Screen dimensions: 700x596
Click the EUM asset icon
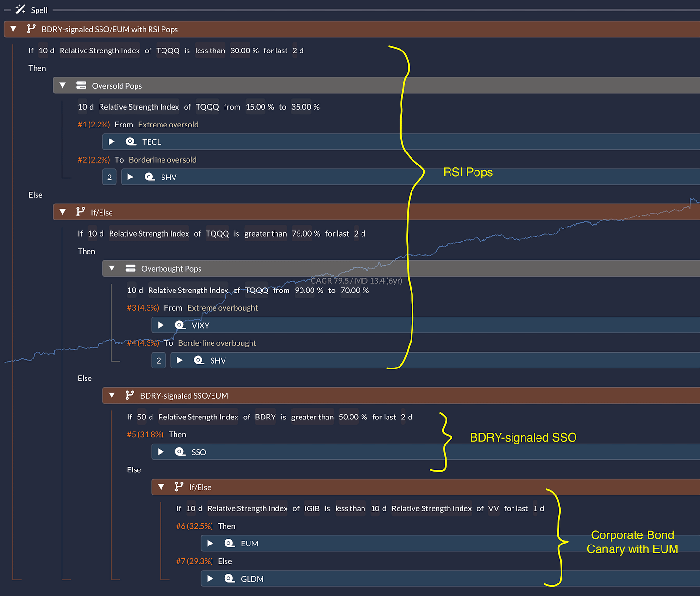(x=229, y=543)
